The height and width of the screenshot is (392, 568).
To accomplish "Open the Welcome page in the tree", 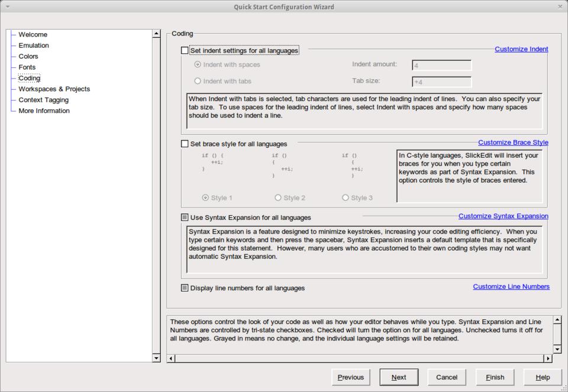I will point(33,34).
